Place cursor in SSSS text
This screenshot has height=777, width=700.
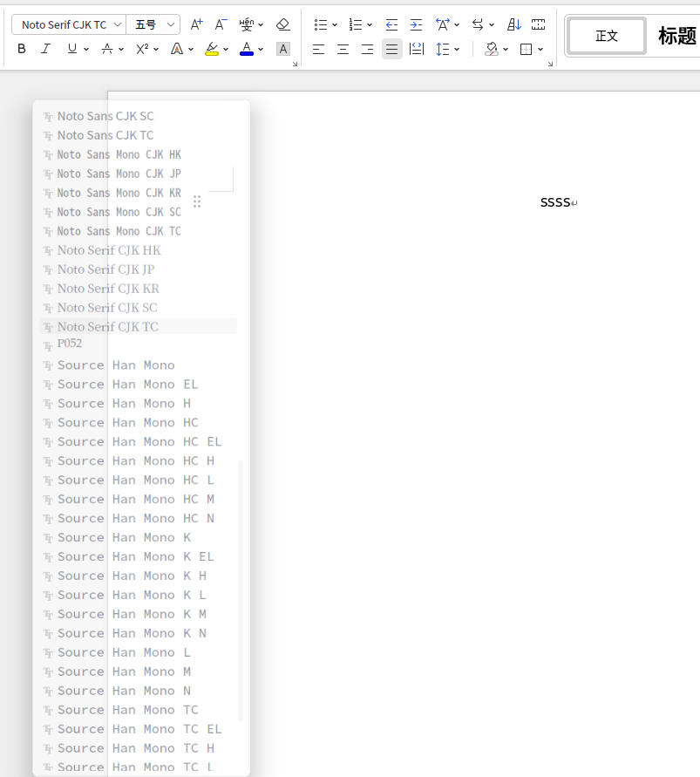pyautogui.click(x=555, y=202)
